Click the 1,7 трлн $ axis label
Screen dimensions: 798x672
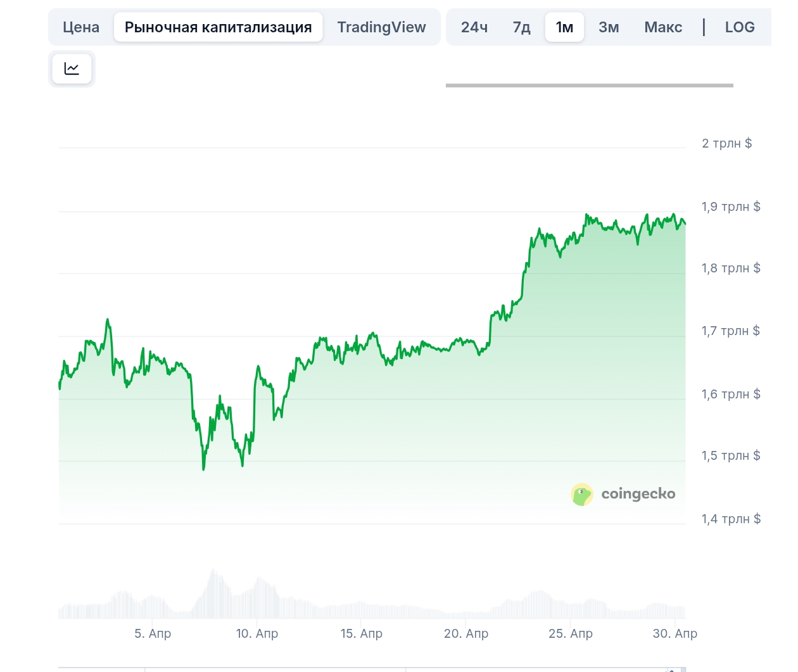point(730,331)
